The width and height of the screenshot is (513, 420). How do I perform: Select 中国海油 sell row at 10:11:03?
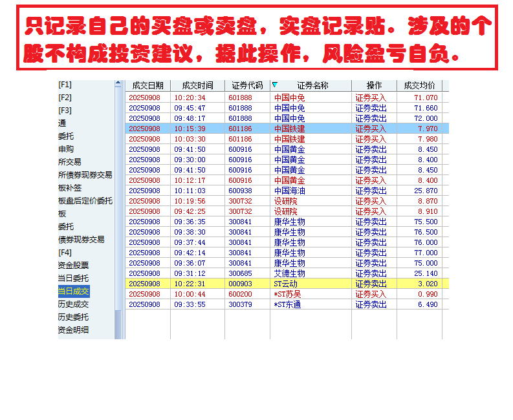point(287,191)
